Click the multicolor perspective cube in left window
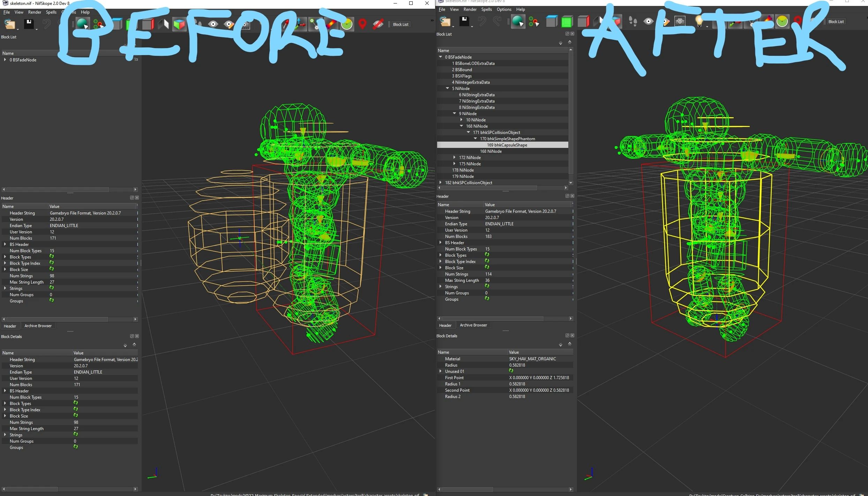The image size is (868, 496). 179,24
